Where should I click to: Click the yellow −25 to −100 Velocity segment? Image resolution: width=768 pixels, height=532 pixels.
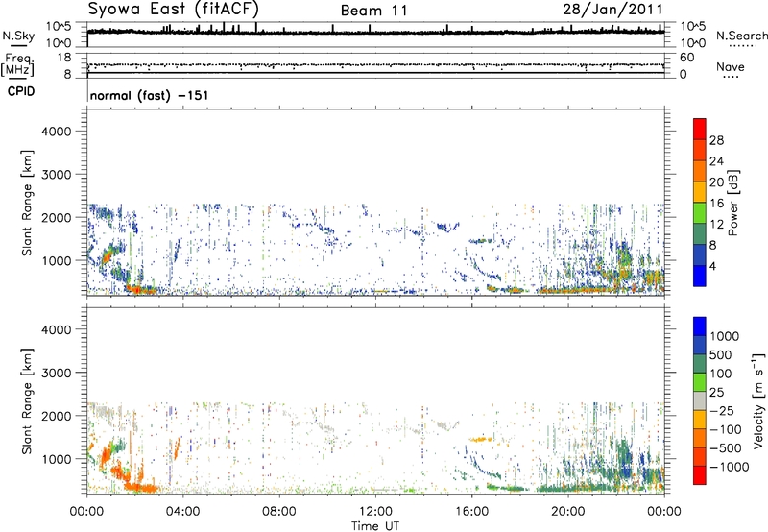[700, 420]
